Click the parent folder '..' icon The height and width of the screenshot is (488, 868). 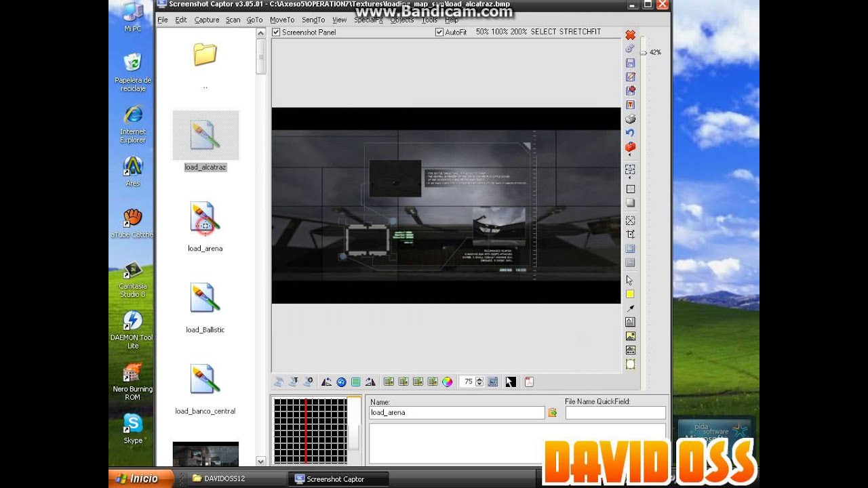pyautogui.click(x=205, y=55)
